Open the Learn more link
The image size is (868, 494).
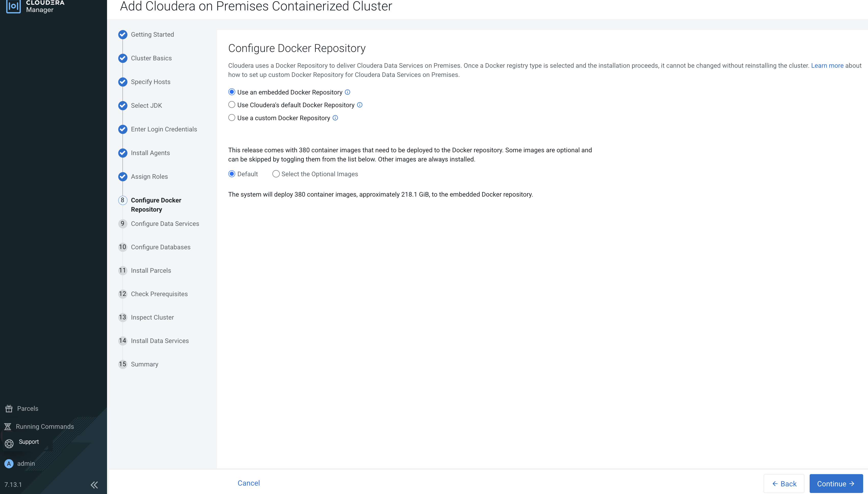point(827,65)
